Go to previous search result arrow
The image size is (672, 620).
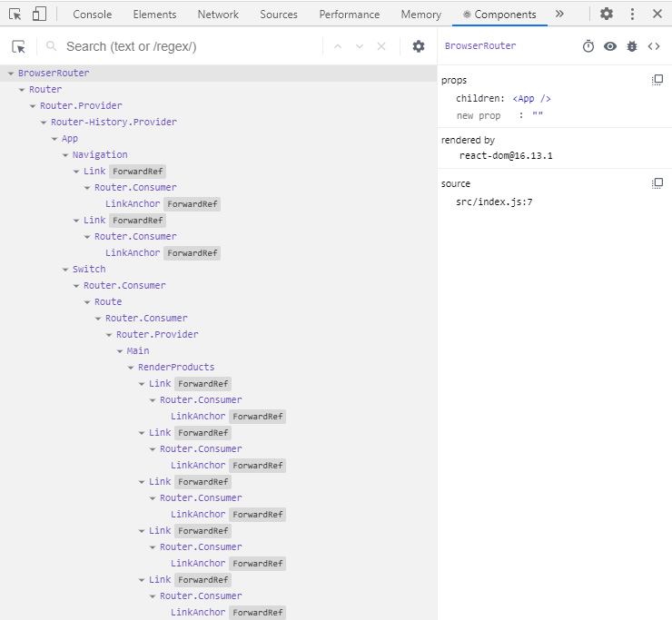[x=338, y=46]
